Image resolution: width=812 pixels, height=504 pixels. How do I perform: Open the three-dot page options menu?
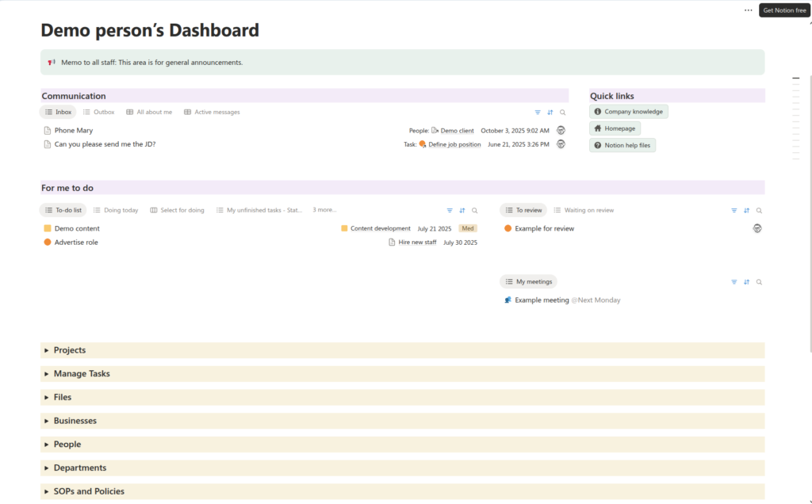(748, 10)
